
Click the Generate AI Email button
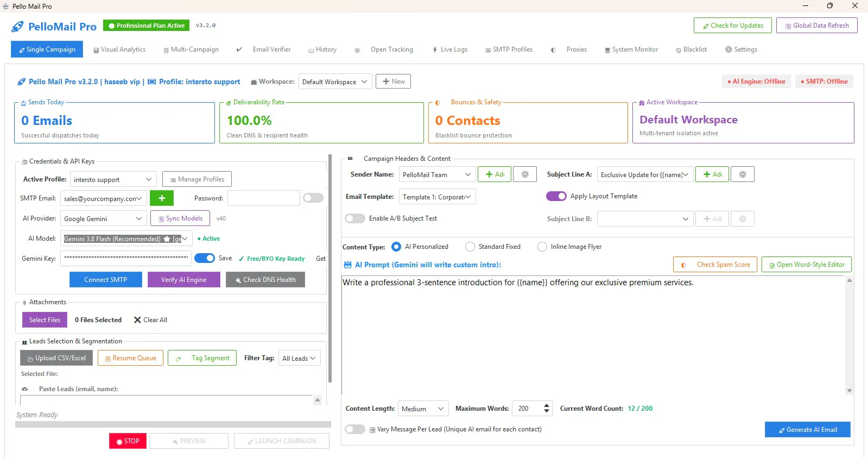(808, 430)
